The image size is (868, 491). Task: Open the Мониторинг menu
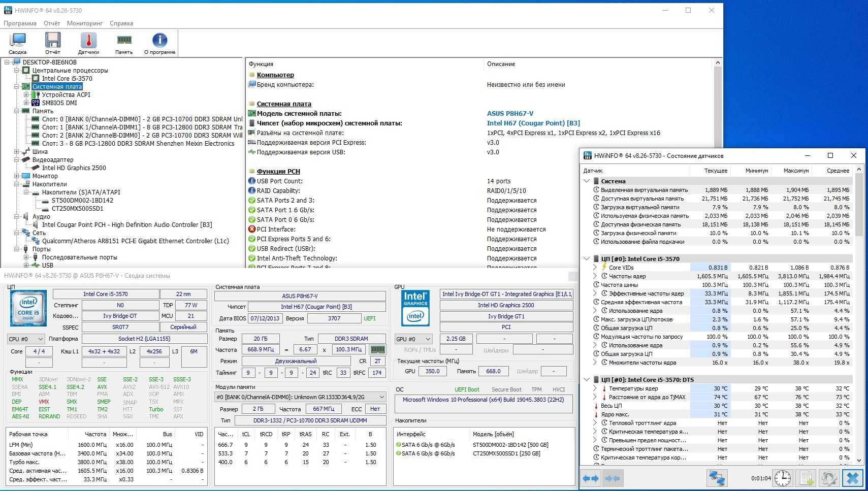[85, 23]
